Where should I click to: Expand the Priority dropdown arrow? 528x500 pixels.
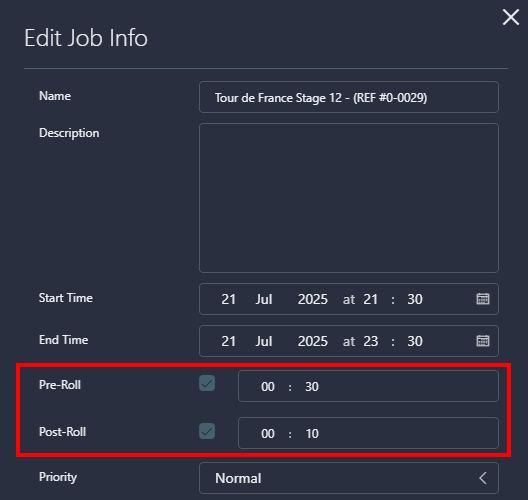pyautogui.click(x=483, y=478)
